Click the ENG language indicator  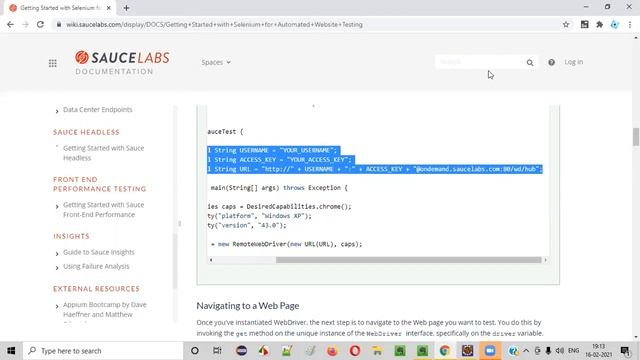[x=573, y=351]
